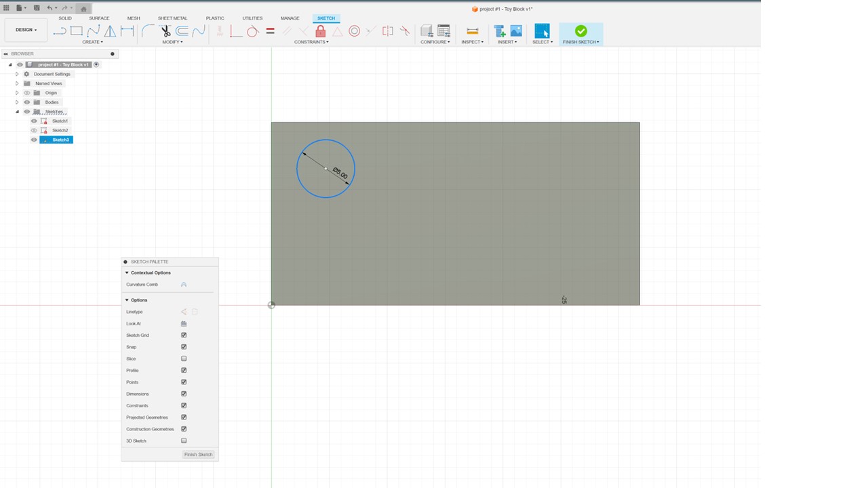Enable the 3D Sketch checkbox
The image size is (868, 488).
[x=184, y=441]
